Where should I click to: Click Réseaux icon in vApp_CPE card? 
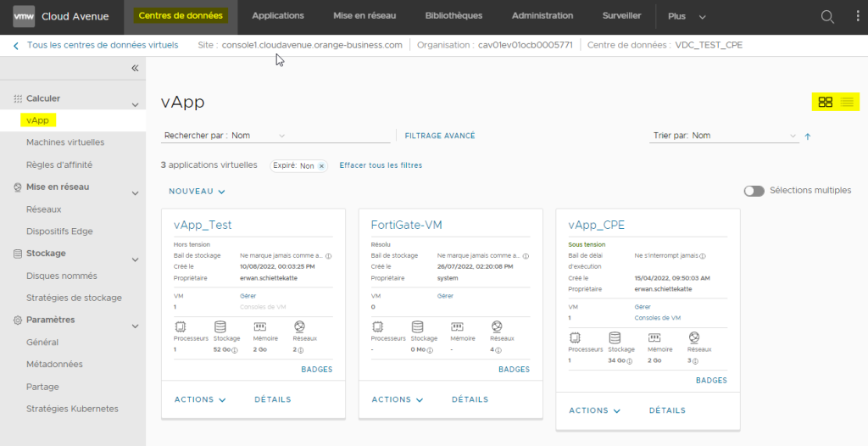694,337
